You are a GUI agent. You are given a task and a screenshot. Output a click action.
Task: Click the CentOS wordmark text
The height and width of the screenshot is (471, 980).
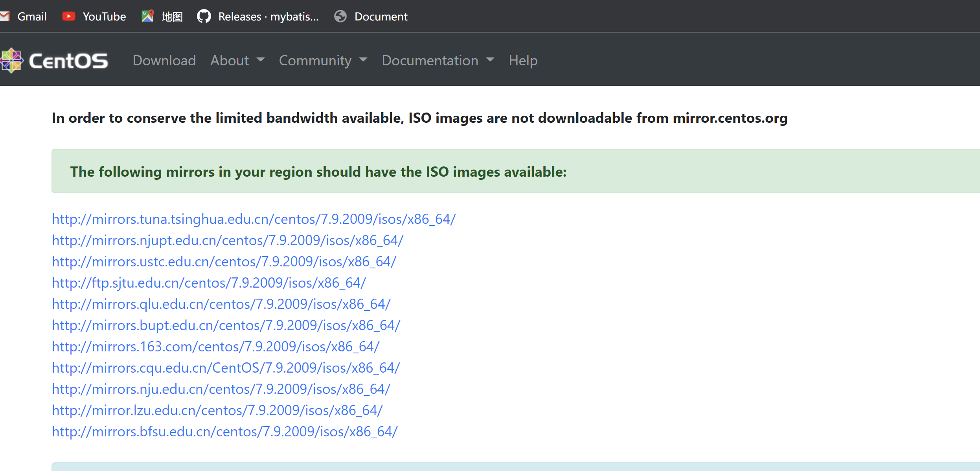coord(68,61)
